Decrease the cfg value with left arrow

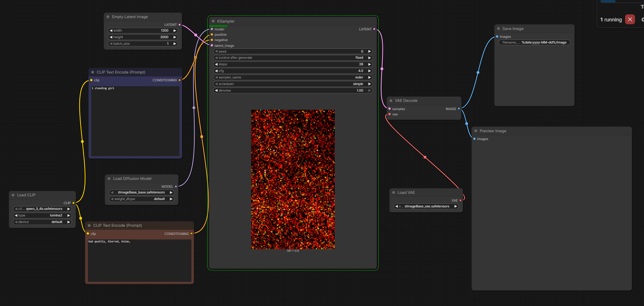(x=216, y=71)
